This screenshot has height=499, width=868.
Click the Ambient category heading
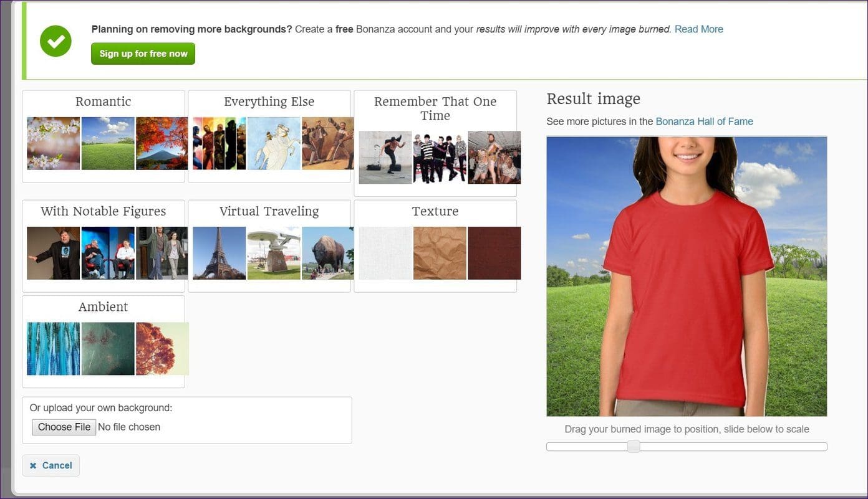[104, 307]
